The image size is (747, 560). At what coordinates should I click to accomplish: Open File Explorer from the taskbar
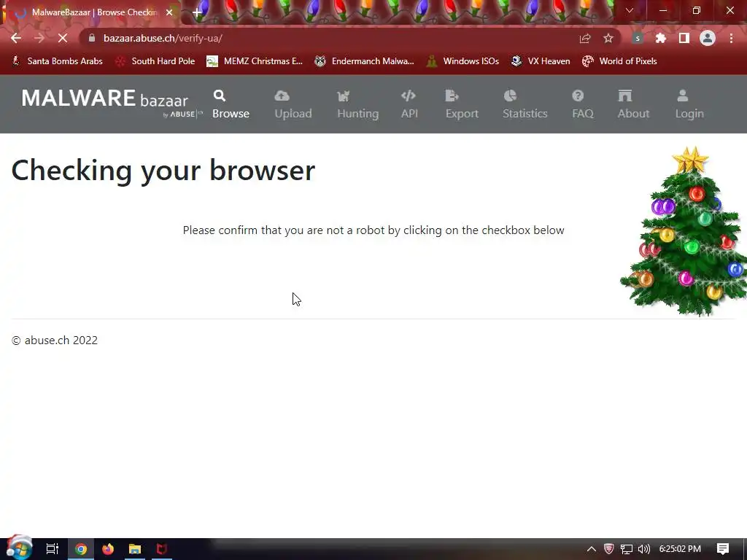(x=135, y=549)
